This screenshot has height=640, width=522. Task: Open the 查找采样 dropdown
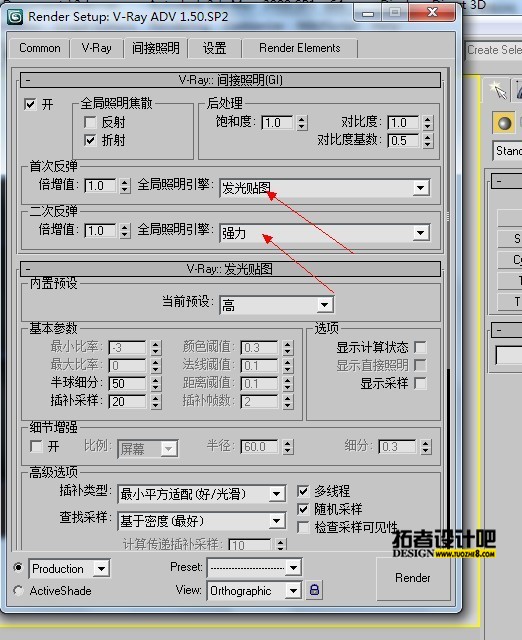[201, 521]
